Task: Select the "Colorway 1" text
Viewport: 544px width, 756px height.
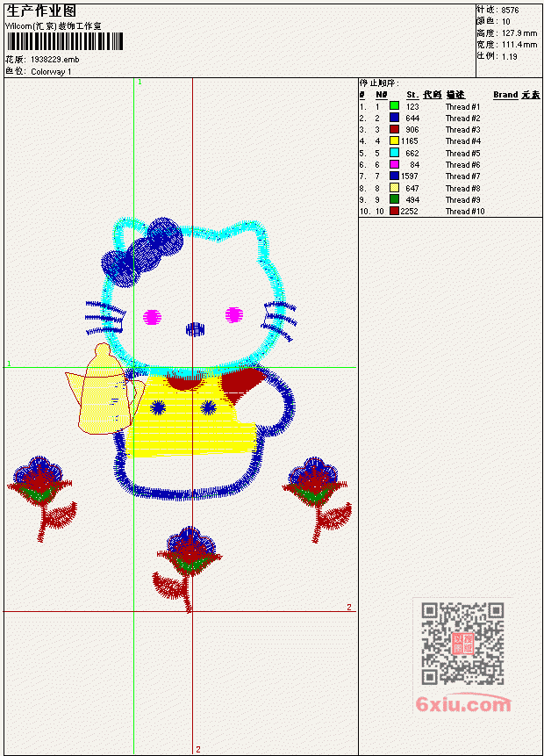Action: tap(51, 72)
